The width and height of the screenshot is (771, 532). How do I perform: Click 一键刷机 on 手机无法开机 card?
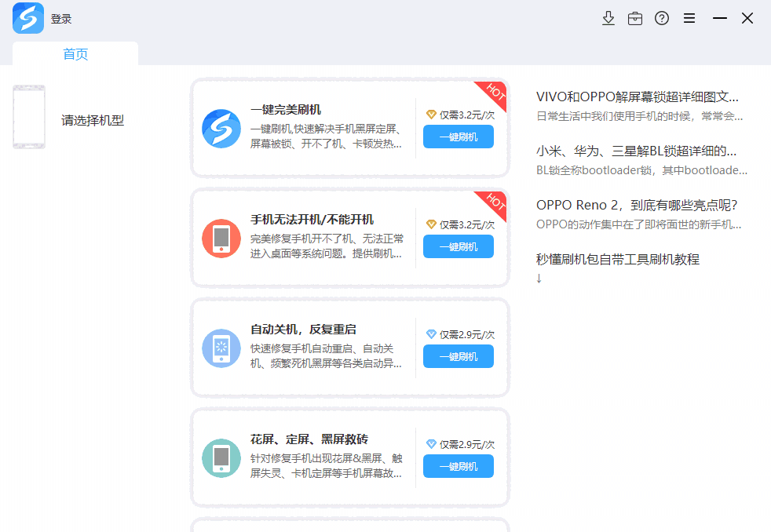pos(458,246)
